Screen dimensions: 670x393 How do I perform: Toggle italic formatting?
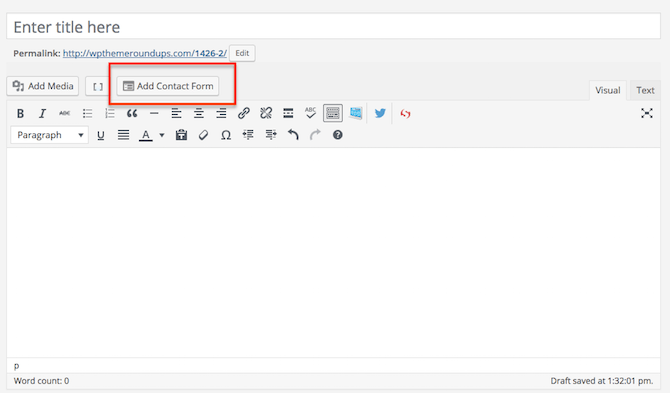point(42,114)
